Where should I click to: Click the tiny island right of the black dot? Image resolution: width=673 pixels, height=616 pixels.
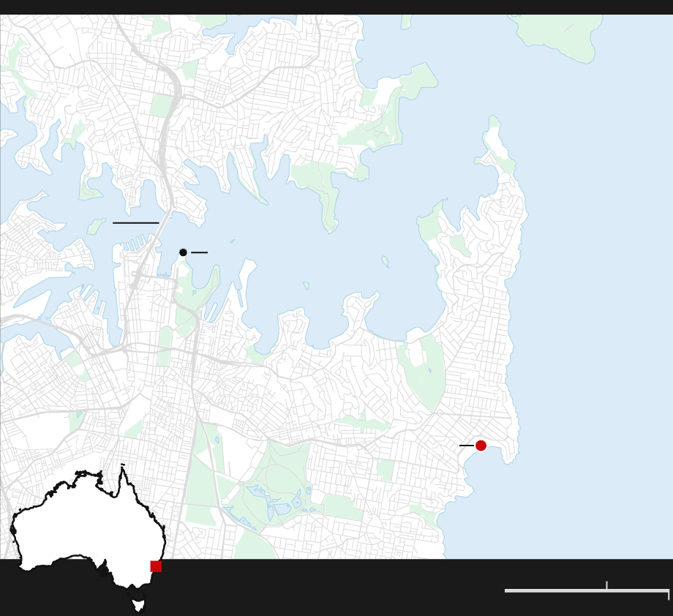[232, 241]
